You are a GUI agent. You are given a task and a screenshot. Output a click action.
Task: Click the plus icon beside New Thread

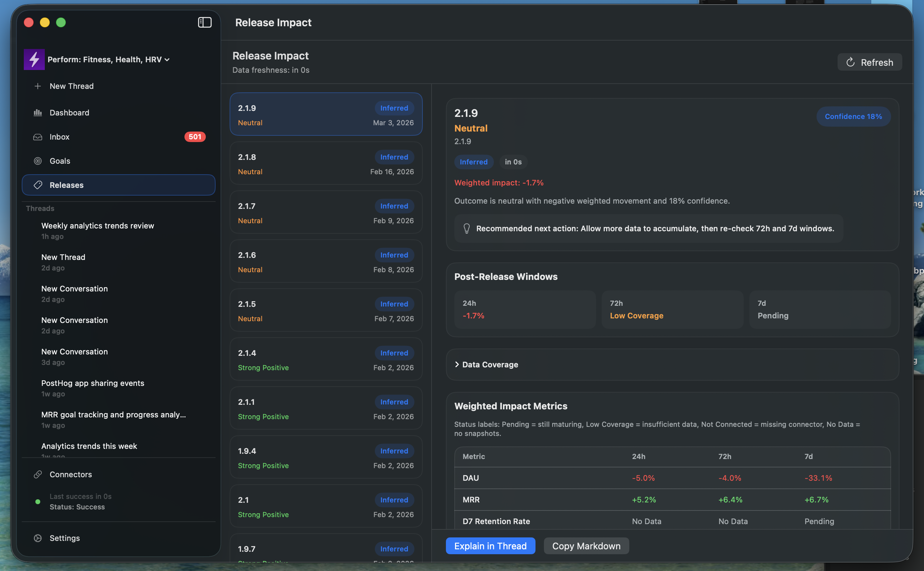[38, 86]
